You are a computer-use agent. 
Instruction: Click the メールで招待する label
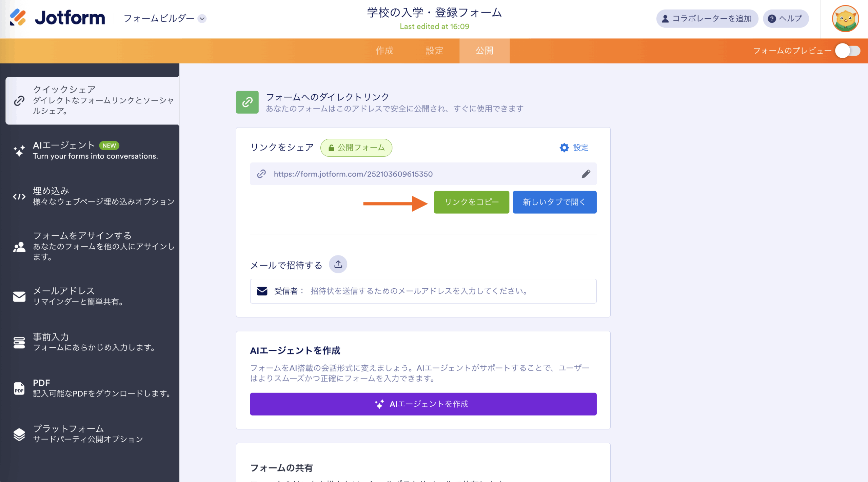286,265
